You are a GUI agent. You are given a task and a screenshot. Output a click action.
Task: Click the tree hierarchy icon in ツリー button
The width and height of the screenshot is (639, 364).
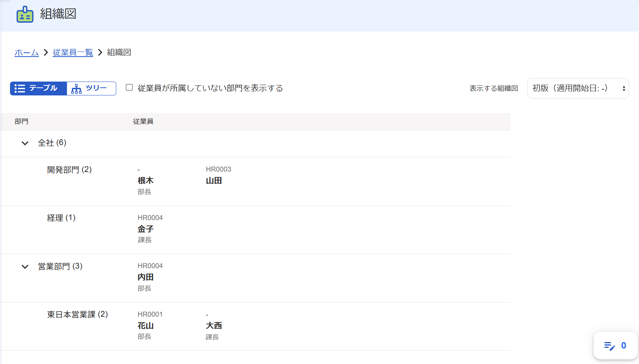click(x=76, y=89)
